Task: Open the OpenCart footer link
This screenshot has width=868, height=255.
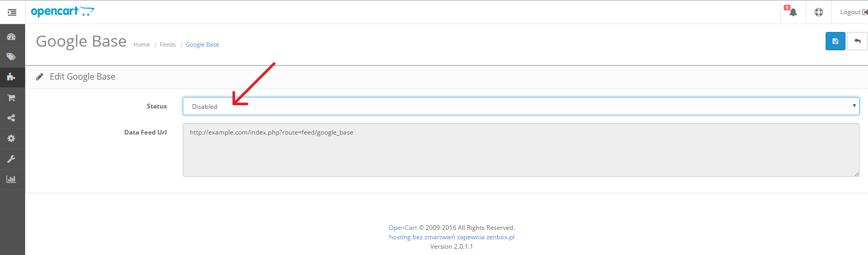Action: pos(403,228)
